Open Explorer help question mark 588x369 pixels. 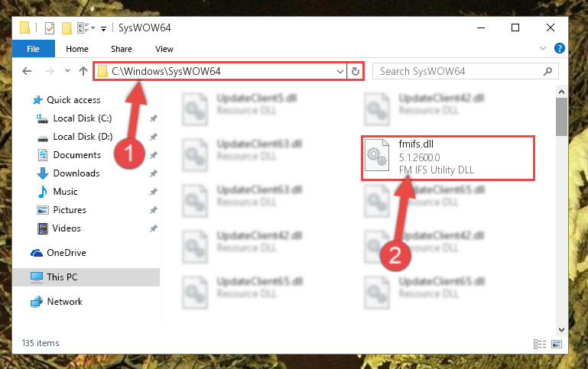tap(559, 48)
